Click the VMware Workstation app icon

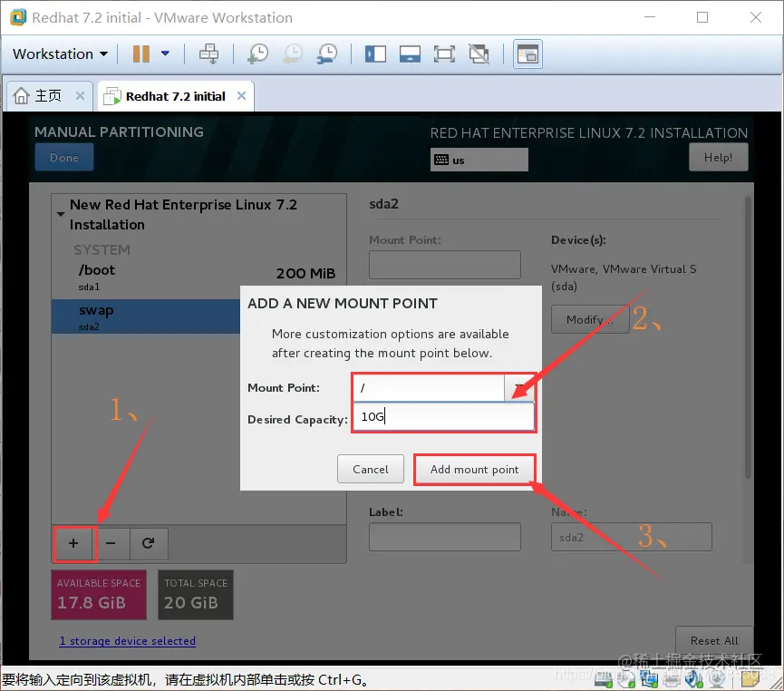[x=18, y=17]
